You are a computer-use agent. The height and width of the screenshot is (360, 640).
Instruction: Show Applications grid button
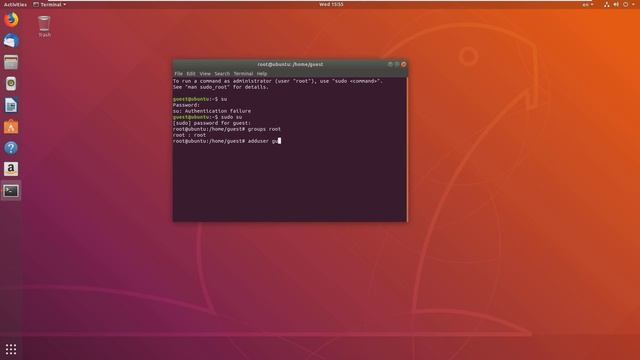click(x=11, y=349)
